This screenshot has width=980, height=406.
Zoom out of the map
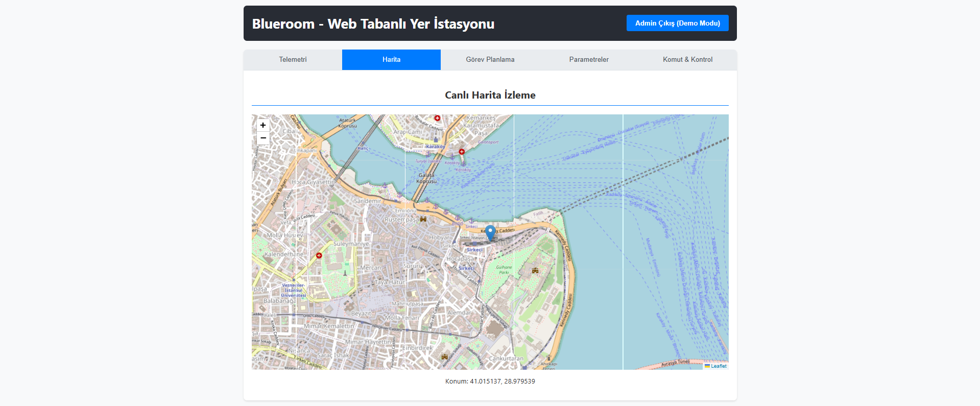tap(263, 138)
